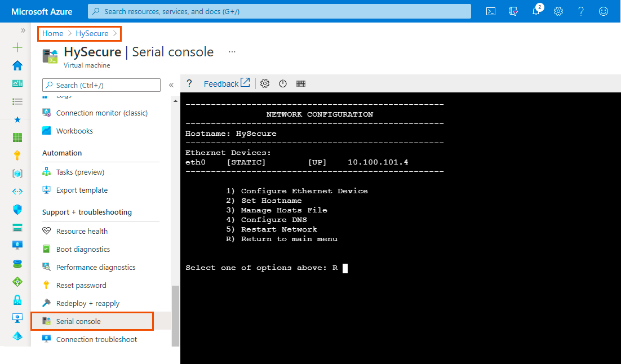
Task: Click the serial console keyboard icon
Action: [x=301, y=83]
